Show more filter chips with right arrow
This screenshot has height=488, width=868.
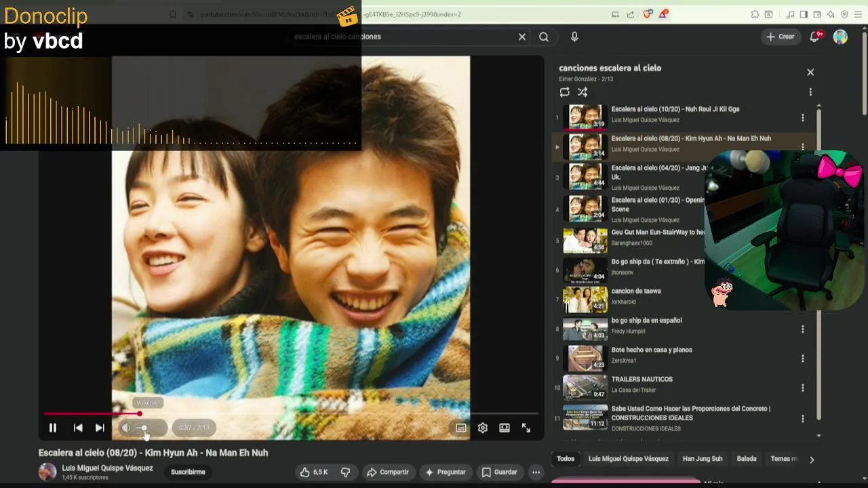coord(811,460)
